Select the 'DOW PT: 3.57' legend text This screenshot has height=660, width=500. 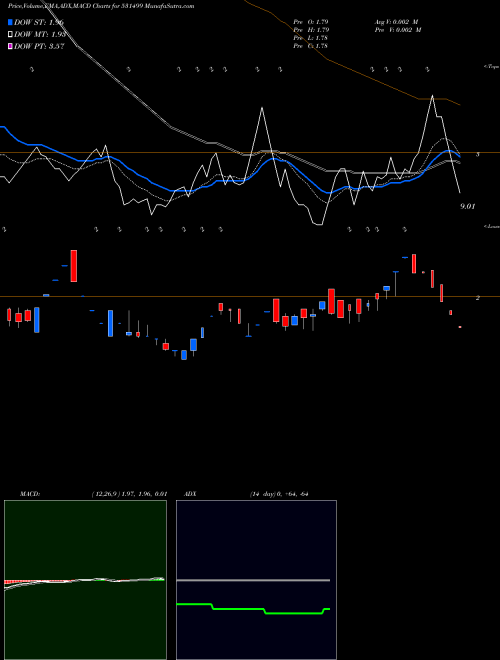[x=39, y=46]
